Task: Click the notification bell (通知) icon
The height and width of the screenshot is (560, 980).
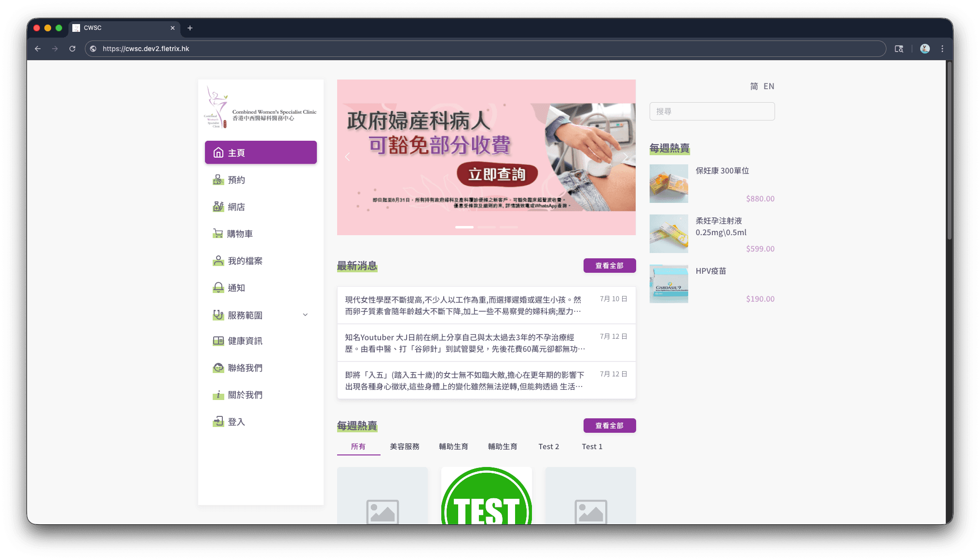Action: (x=218, y=288)
